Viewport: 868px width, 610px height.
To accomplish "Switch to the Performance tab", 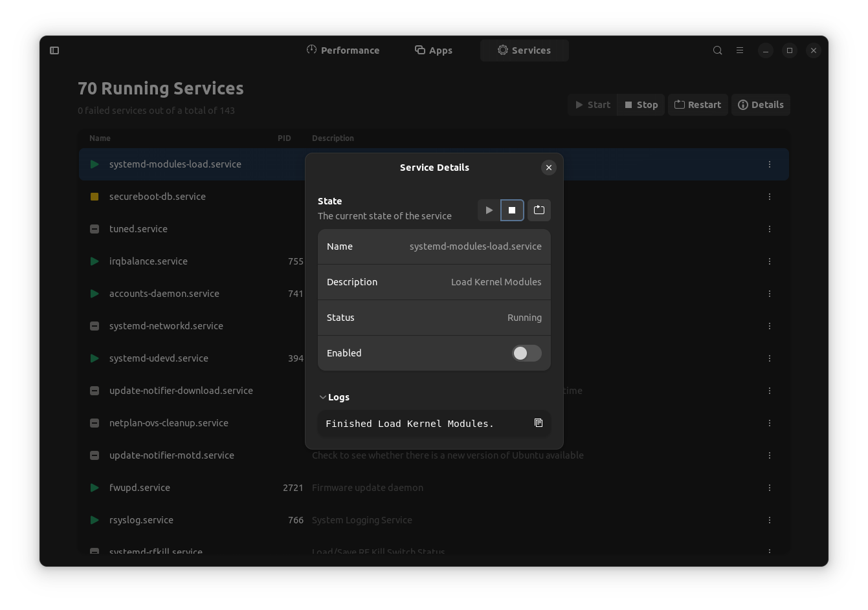I will click(x=343, y=50).
